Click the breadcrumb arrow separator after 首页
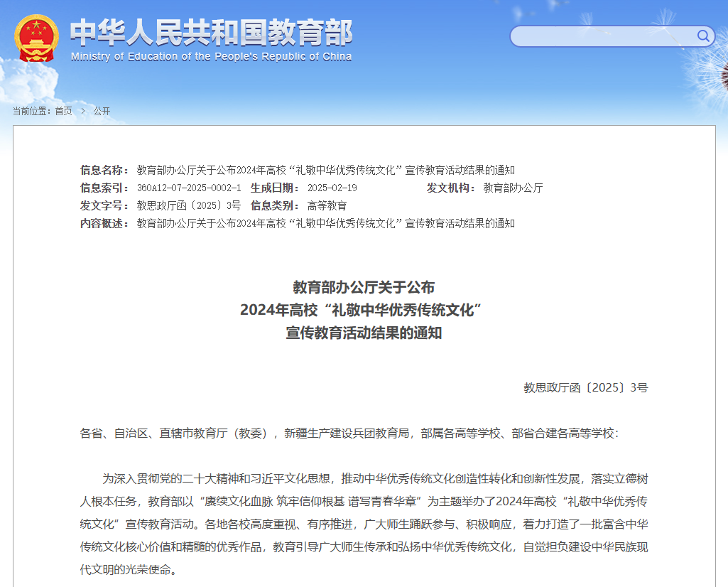Screen dimensions: 728x587 pos(83,111)
